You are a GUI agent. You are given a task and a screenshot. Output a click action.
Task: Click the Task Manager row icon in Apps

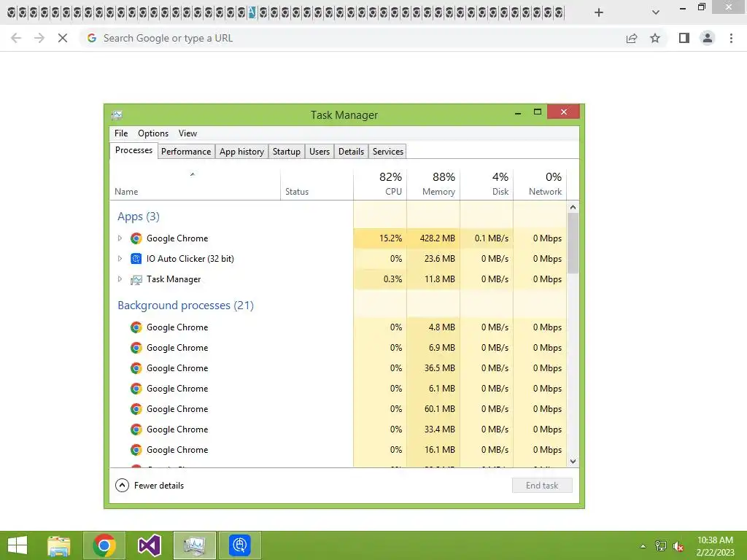[x=136, y=279]
